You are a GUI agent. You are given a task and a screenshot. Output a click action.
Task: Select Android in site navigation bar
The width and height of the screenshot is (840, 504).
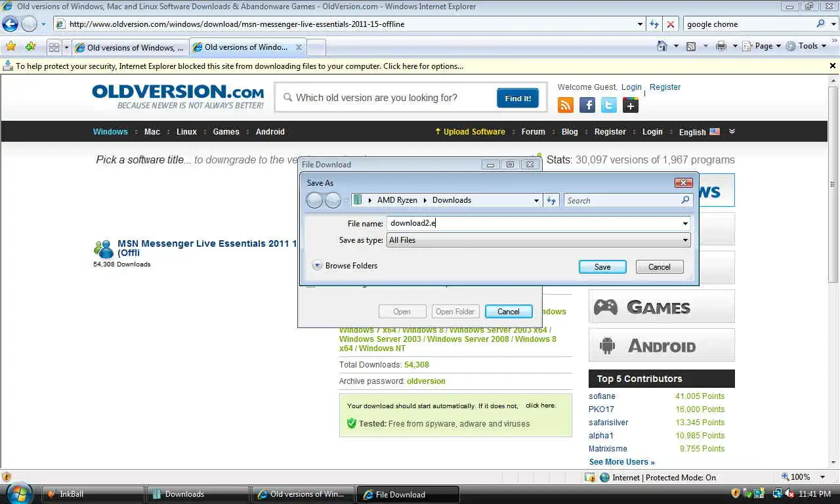pyautogui.click(x=270, y=131)
